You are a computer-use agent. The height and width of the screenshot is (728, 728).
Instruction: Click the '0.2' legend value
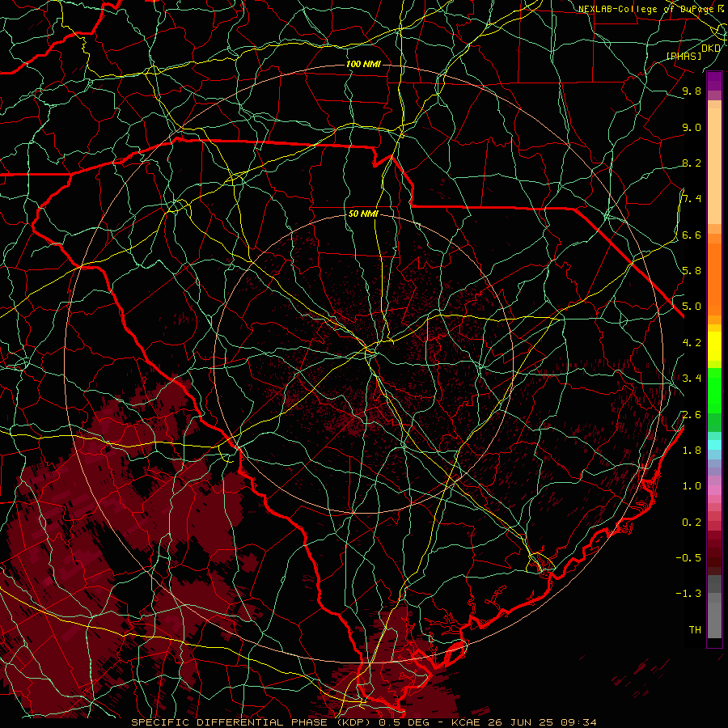(x=692, y=523)
